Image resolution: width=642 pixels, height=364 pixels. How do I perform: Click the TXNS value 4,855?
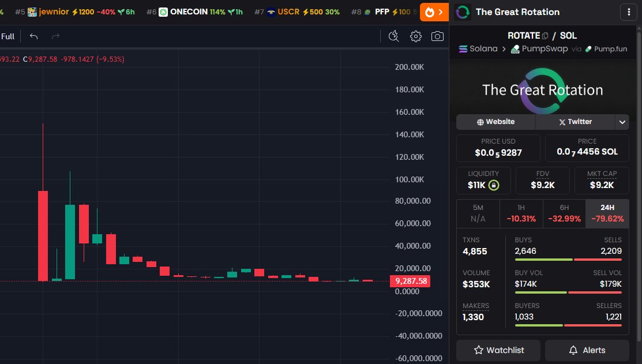click(475, 252)
